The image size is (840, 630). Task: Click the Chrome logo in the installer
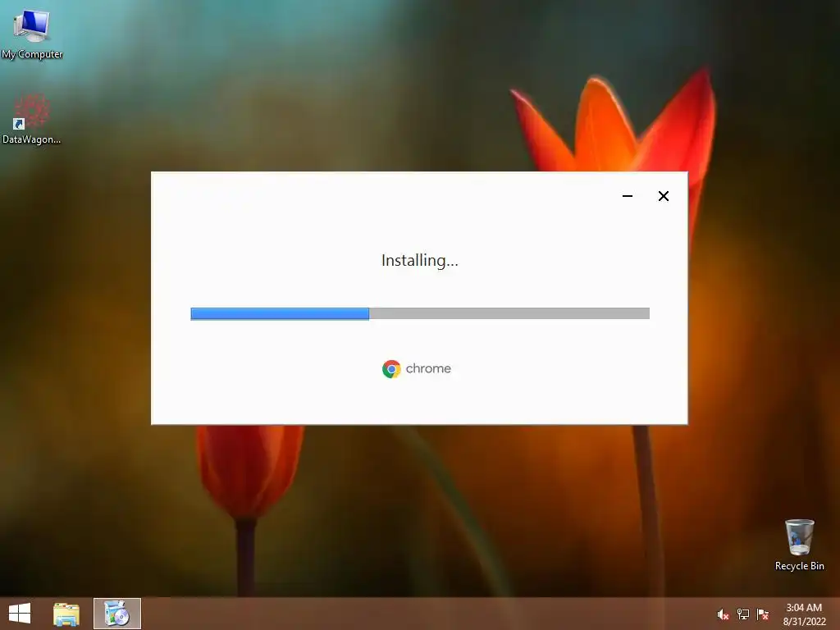pos(391,368)
